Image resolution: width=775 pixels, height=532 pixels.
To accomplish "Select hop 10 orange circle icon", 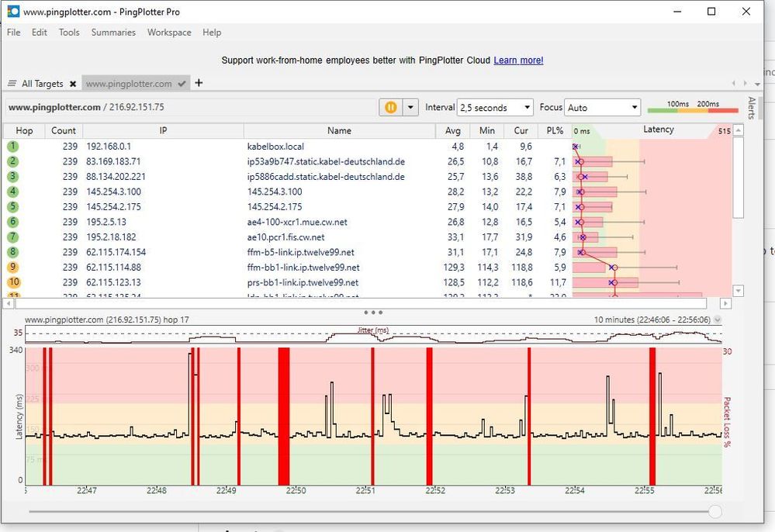I will click(14, 282).
